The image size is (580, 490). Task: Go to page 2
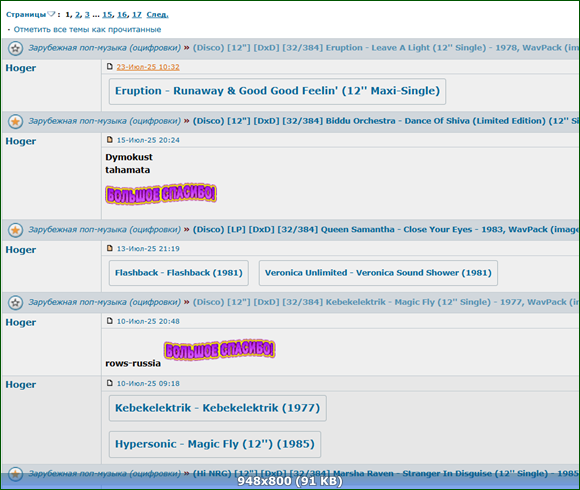pyautogui.click(x=77, y=14)
